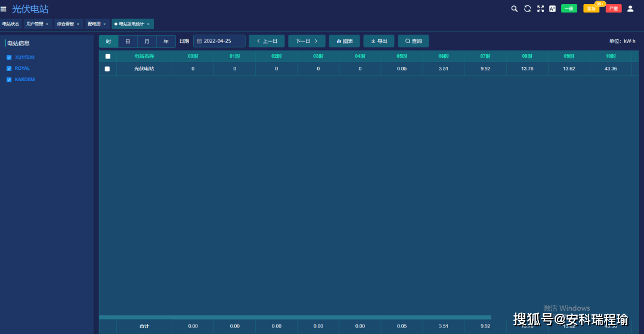Click the 导出 export button
This screenshot has height=334, width=644.
point(379,41)
